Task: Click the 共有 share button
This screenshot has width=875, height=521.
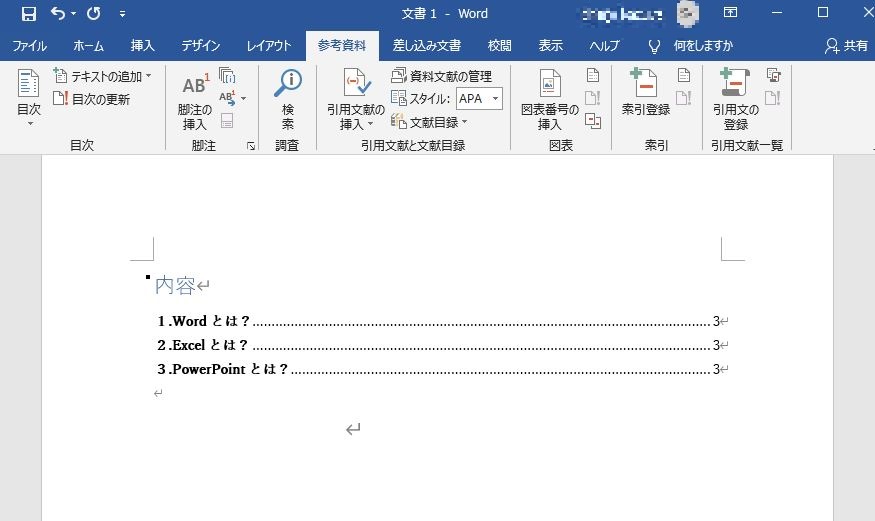Action: (847, 46)
